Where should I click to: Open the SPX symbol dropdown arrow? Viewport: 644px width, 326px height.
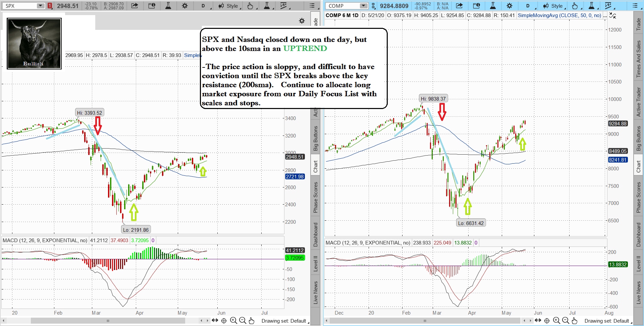[40, 6]
